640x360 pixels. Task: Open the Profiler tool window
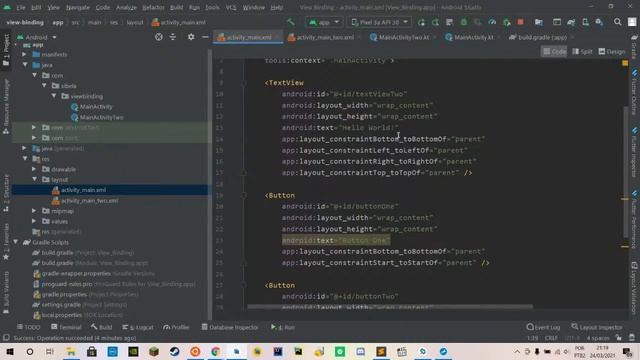pyautogui.click(x=176, y=327)
